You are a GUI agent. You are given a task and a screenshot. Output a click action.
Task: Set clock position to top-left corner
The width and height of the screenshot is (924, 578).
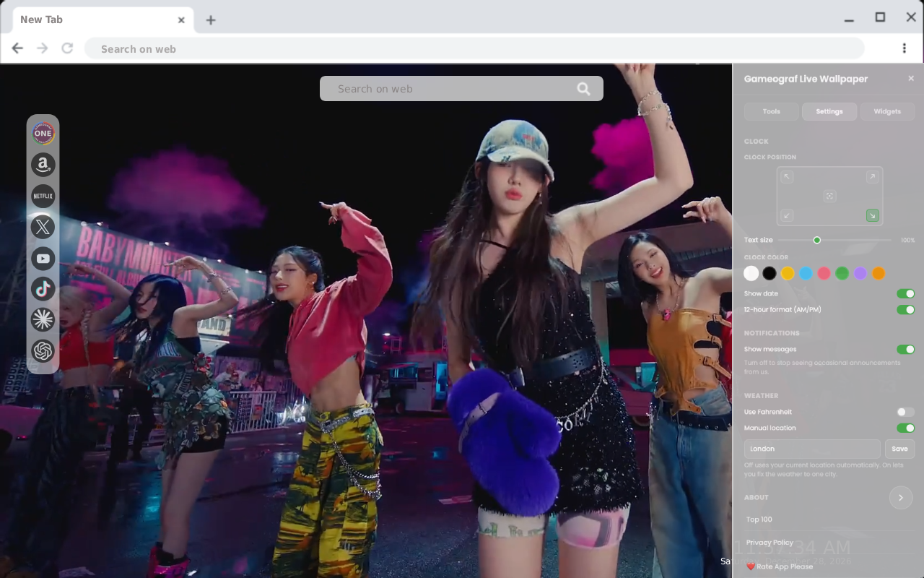[788, 176]
